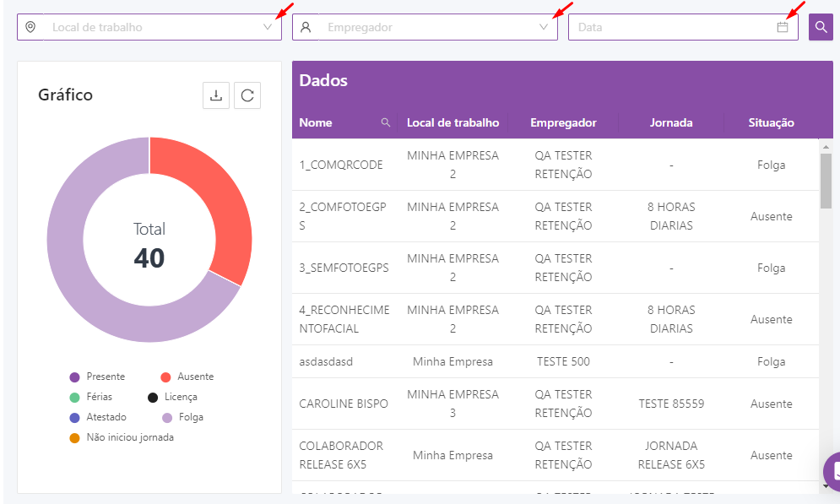
Task: Toggle the Presente legend item
Action: click(97, 377)
